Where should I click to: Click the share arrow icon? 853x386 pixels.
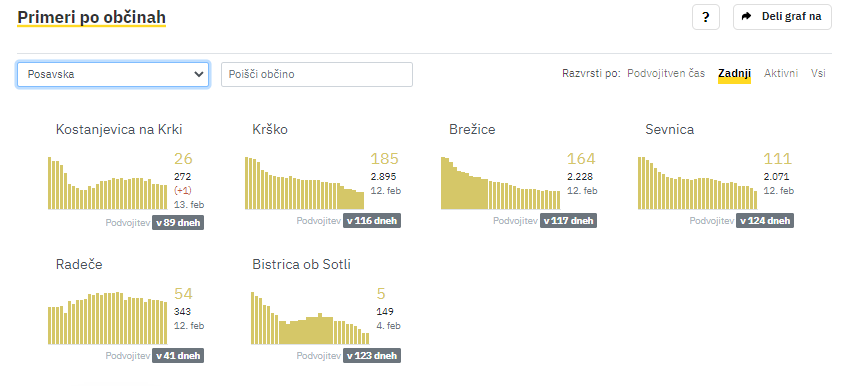(746, 16)
